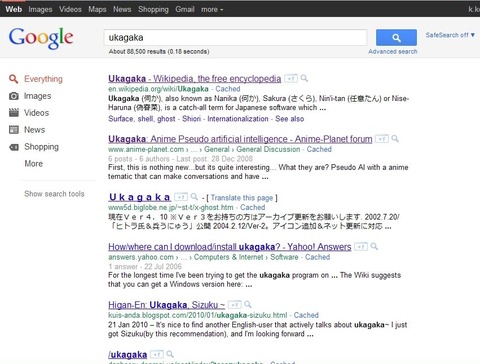Open Anime Pseudo artificial intelligence forum result
Image resolution: width=480 pixels, height=364 pixels.
[240, 139]
